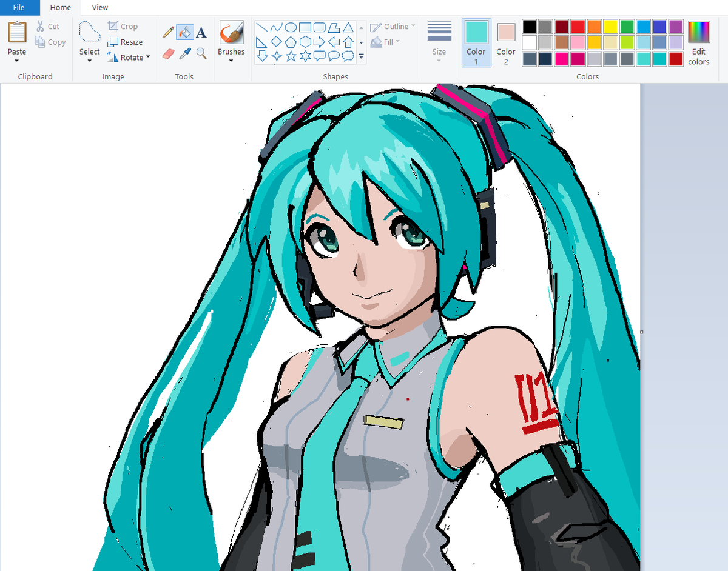The height and width of the screenshot is (571, 728).
Task: Pick the yellow color swatch
Action: coord(610,27)
